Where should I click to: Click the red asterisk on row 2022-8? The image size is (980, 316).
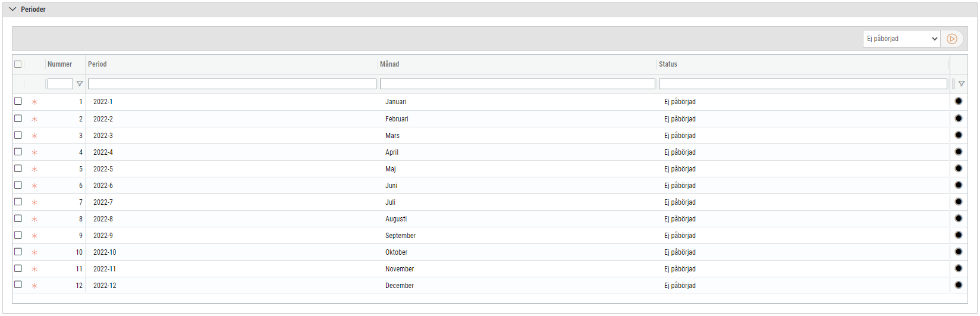34,219
